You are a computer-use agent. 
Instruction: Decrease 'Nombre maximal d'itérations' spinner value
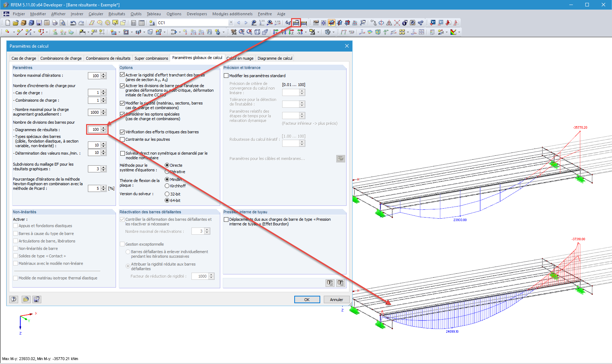[x=104, y=77]
